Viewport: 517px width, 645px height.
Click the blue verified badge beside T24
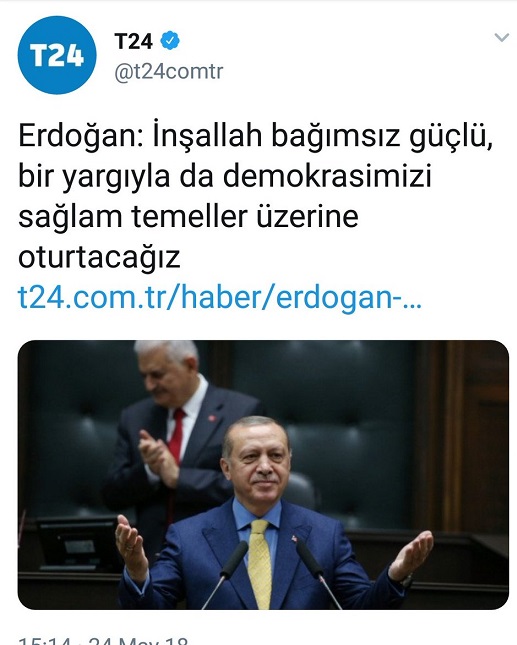tap(170, 40)
